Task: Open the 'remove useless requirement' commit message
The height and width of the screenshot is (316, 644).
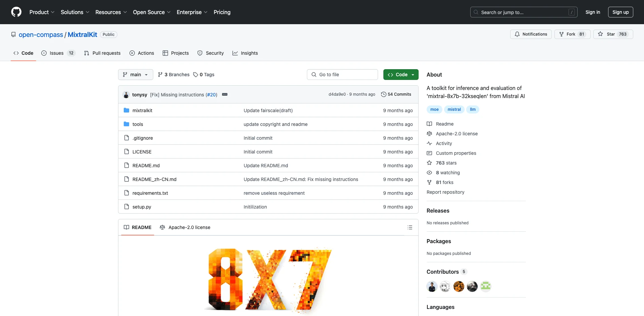Action: click(x=274, y=193)
